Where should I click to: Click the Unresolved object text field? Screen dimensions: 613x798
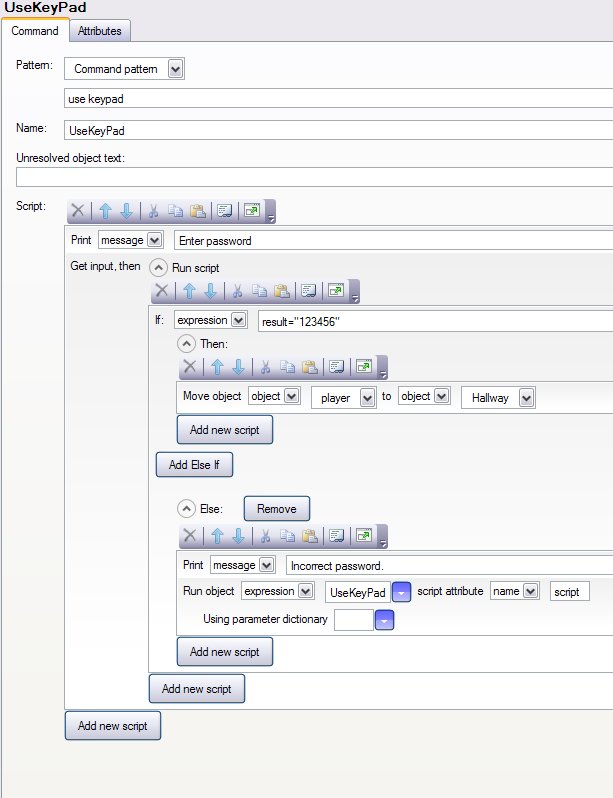coord(314,177)
